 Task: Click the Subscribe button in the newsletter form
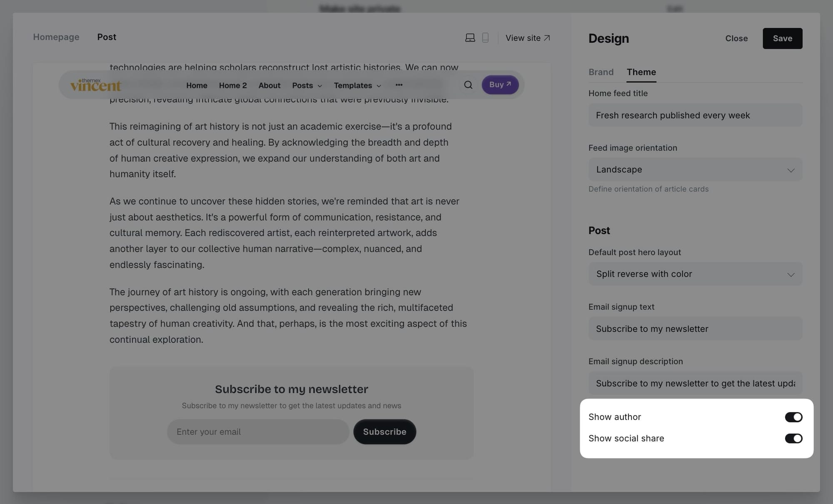pyautogui.click(x=384, y=432)
